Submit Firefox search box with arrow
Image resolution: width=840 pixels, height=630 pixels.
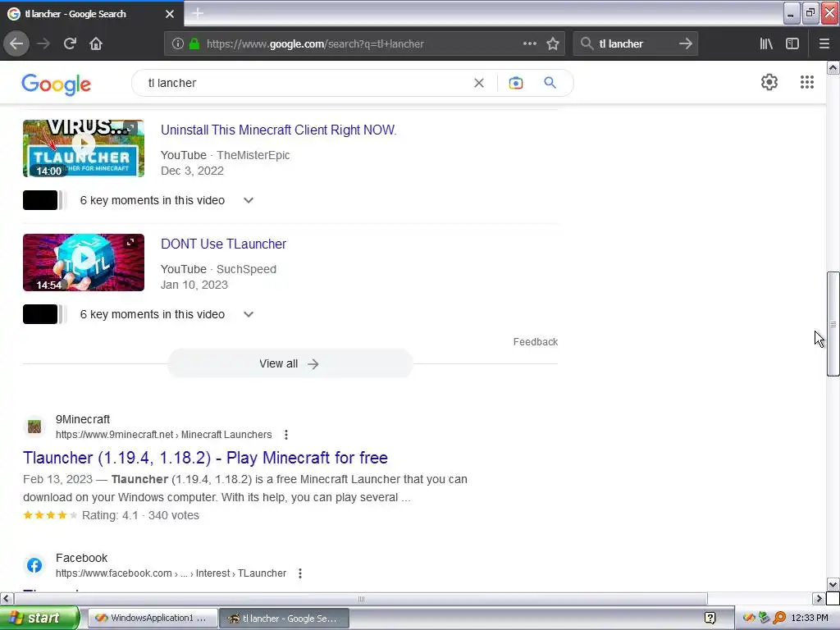686,43
